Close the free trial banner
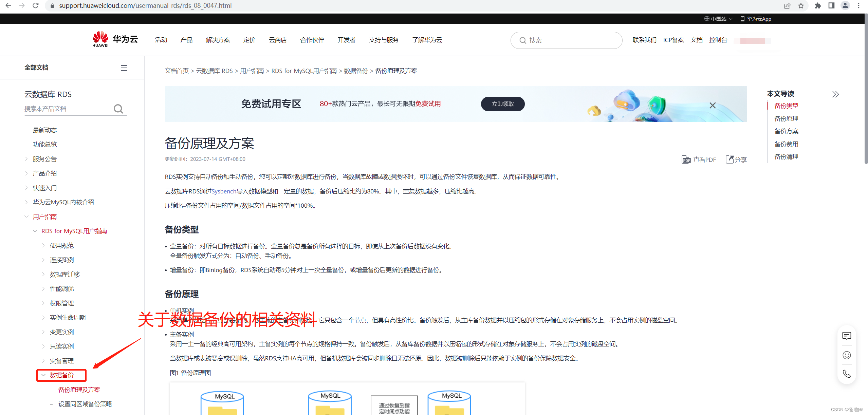Image resolution: width=868 pixels, height=415 pixels. (x=713, y=106)
